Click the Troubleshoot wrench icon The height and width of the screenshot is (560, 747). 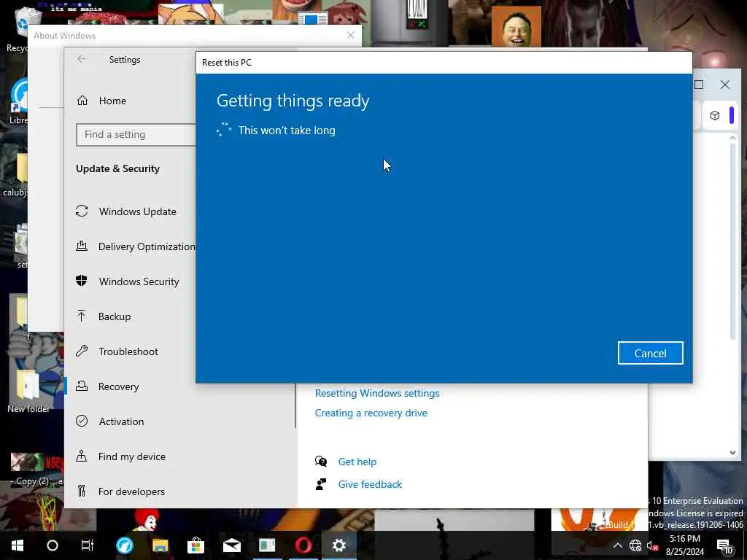(x=82, y=351)
